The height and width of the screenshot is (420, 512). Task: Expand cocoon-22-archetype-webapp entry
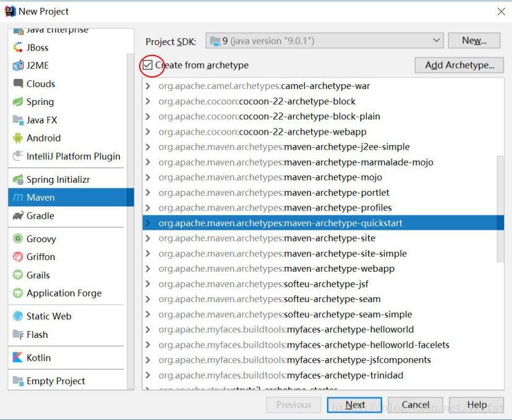[148, 132]
